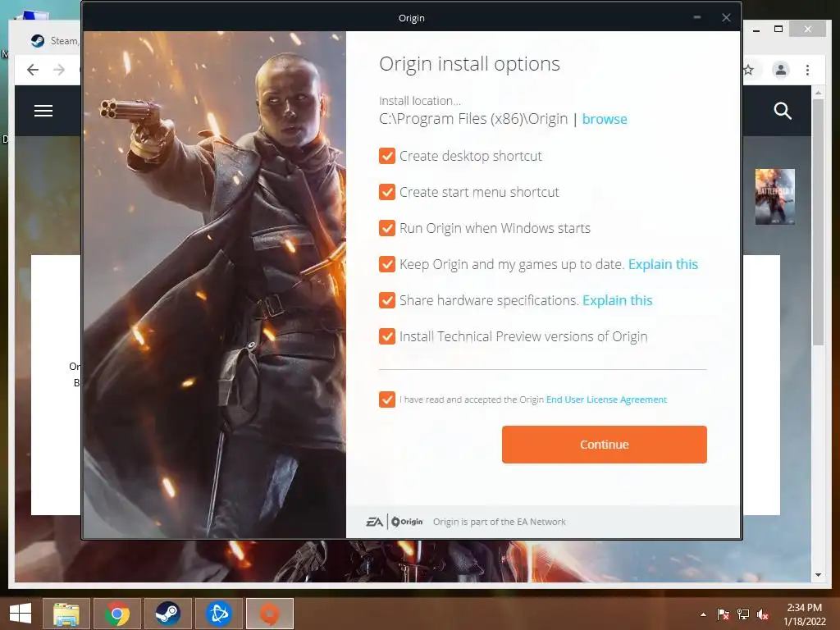Click the Battlefield 1 cover thumbnail
The height and width of the screenshot is (630, 840).
click(x=774, y=197)
